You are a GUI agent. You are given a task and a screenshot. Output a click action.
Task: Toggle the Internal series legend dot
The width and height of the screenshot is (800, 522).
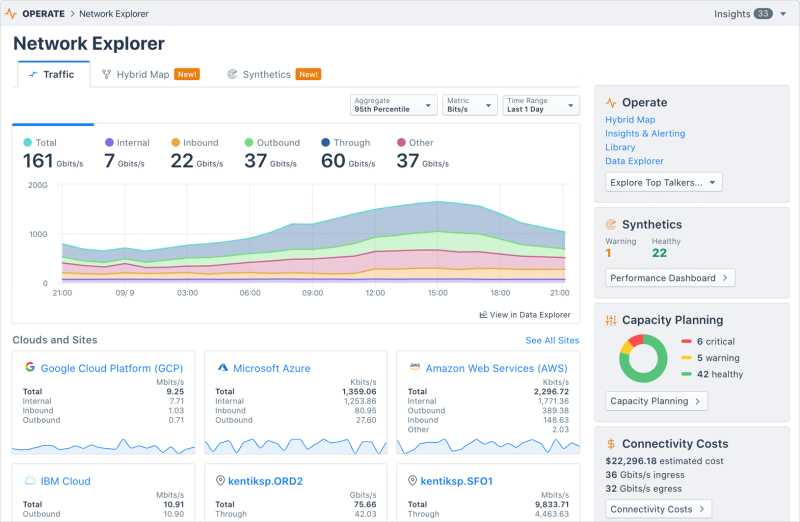(x=109, y=142)
